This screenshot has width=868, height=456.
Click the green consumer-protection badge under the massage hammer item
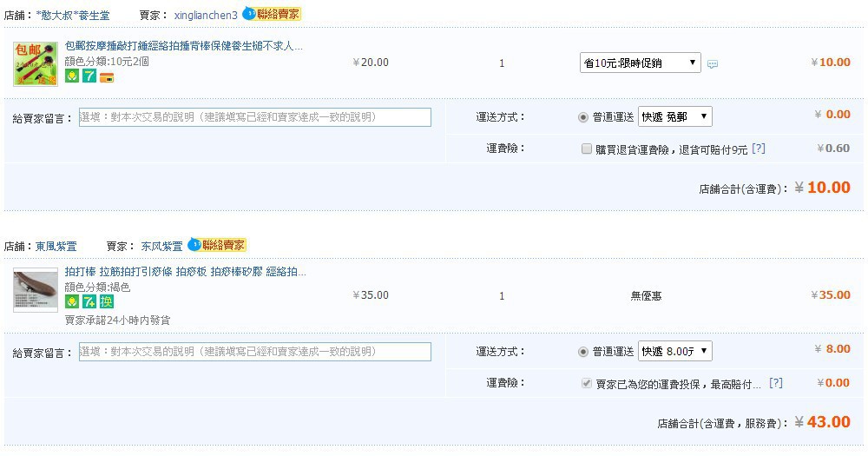(x=72, y=76)
